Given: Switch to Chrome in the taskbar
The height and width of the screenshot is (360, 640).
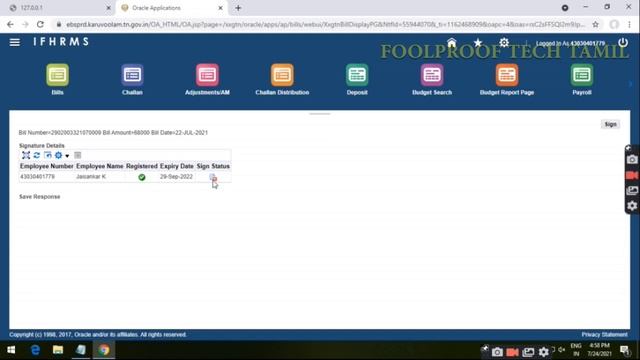Looking at the screenshot, I should tap(104, 350).
